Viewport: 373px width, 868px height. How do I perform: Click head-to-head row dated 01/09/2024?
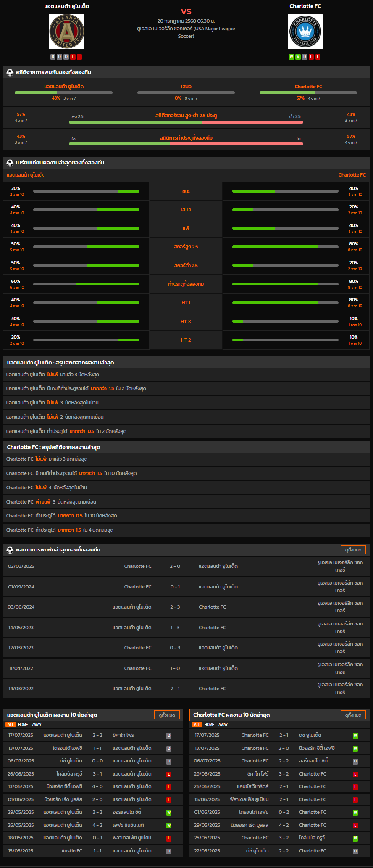[186, 587]
